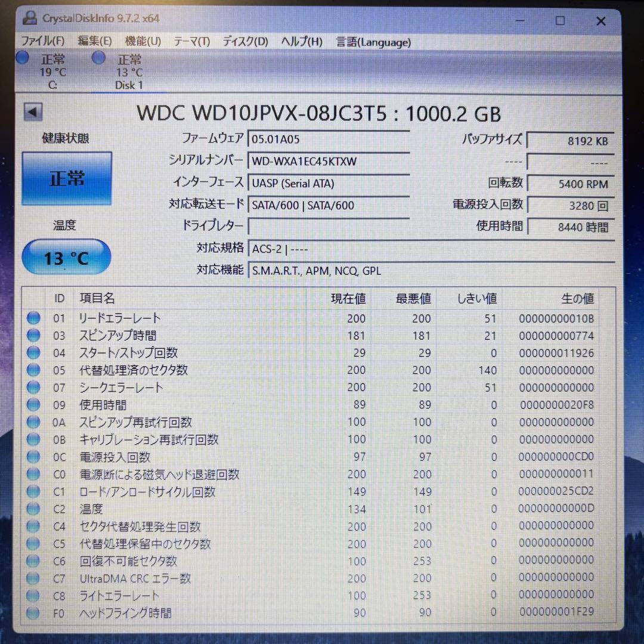Screen dimensions: 644x644
Task: Open the 機能(U) menu
Action: click(x=143, y=41)
